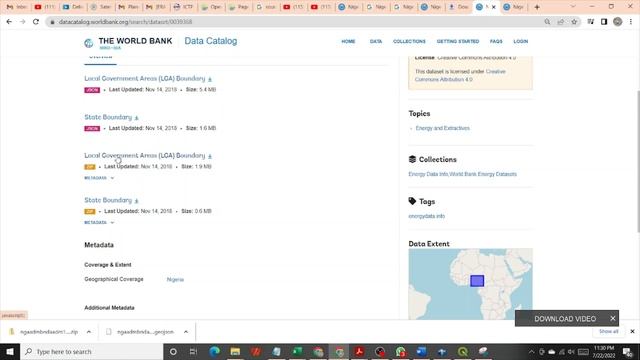
Task: Open COLLECTIONS in the top navigation
Action: pos(409,41)
